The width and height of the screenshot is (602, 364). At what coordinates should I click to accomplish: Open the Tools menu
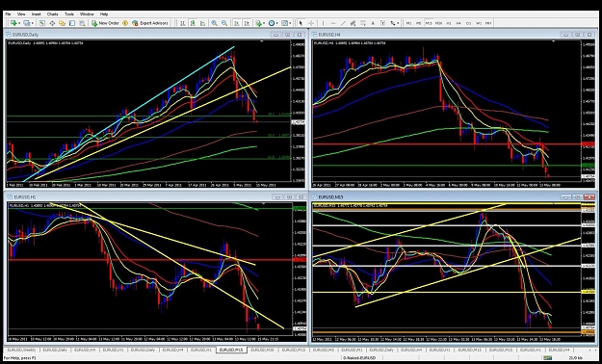click(x=69, y=14)
